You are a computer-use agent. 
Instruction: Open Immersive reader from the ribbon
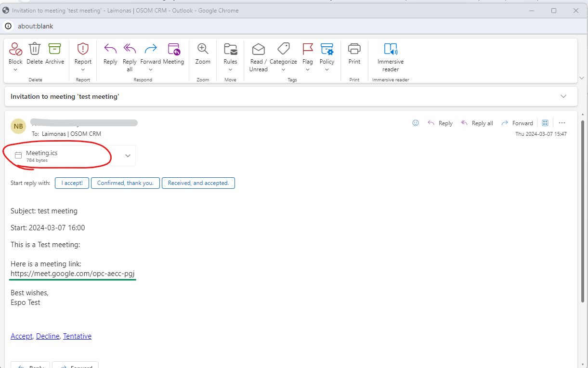pos(390,50)
